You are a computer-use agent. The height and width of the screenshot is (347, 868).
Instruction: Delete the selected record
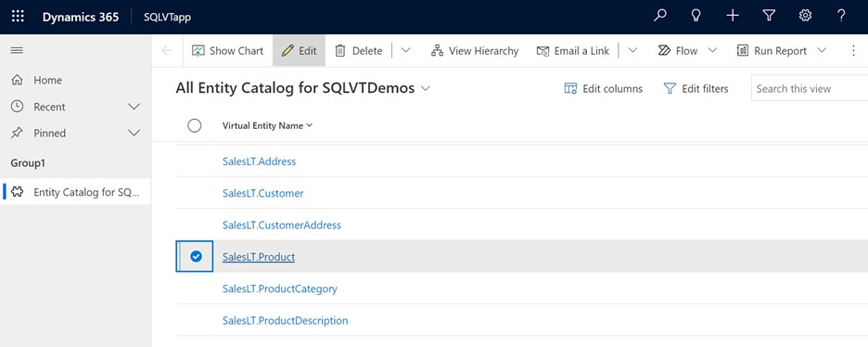tap(359, 51)
